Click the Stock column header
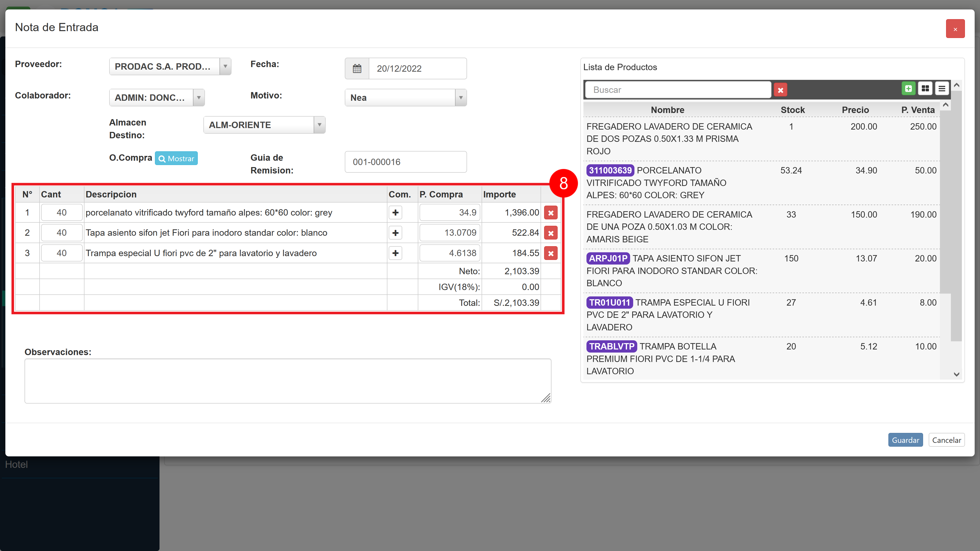Viewport: 980px width, 551px height. (x=792, y=110)
